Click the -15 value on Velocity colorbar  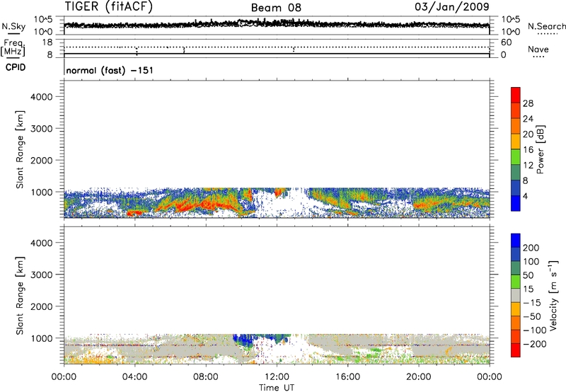click(x=532, y=303)
